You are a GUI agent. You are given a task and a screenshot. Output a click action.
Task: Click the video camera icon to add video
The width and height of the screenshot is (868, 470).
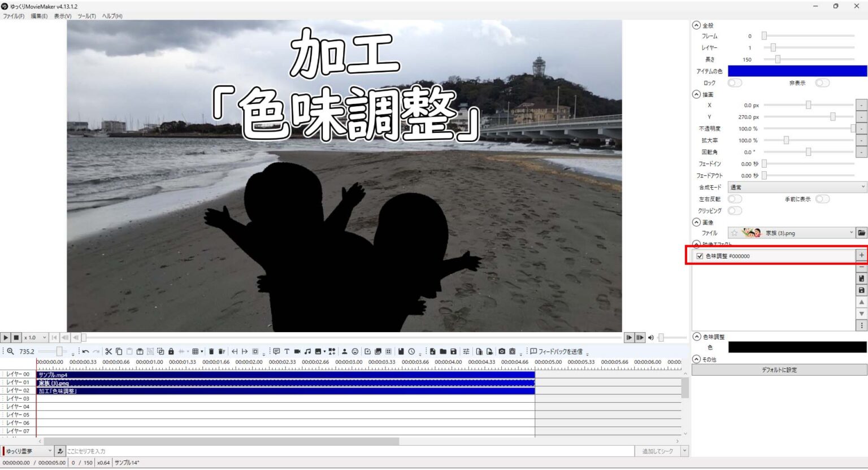(297, 351)
